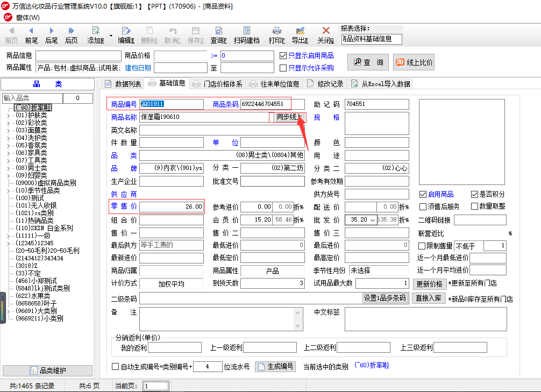Screen dimensions: 541x392
Task: Go to next record 后笔
Action: pos(52,35)
